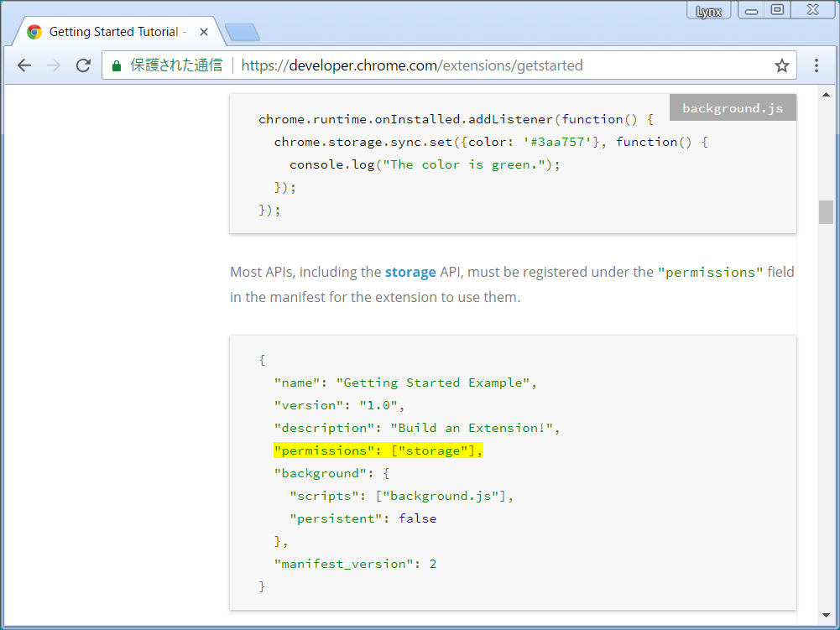Click the Lynx indicator near window controls
Screen dimensions: 840x630
[708, 11]
